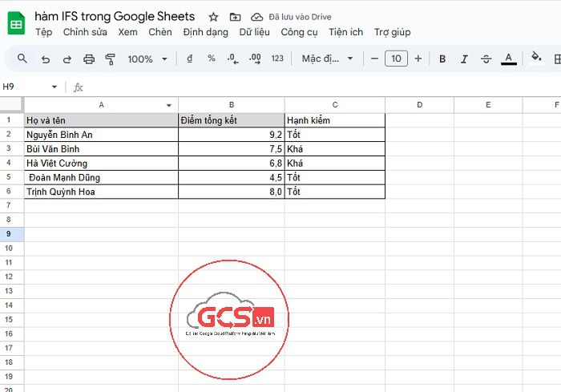Open the text color picker
561x392 pixels.
508,59
